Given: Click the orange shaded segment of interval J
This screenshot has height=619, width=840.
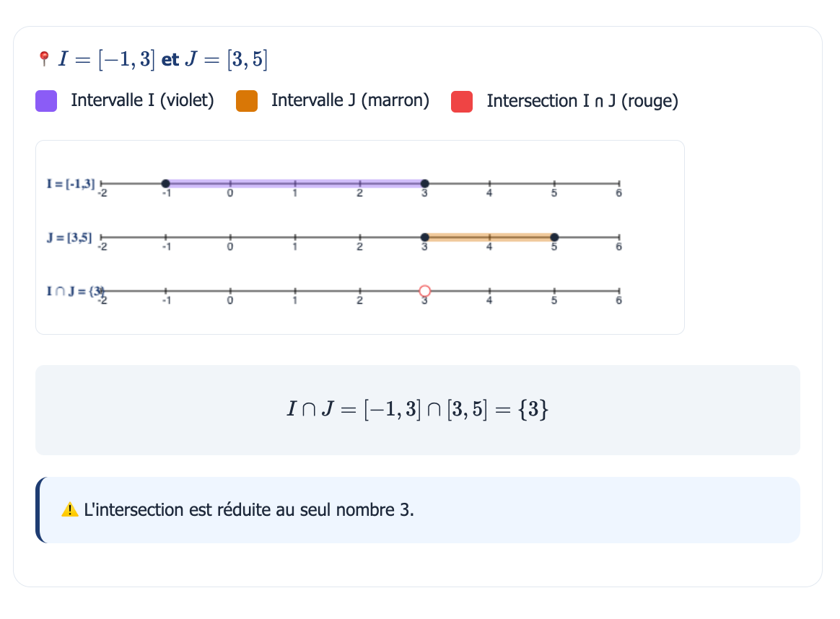Looking at the screenshot, I should point(490,237).
